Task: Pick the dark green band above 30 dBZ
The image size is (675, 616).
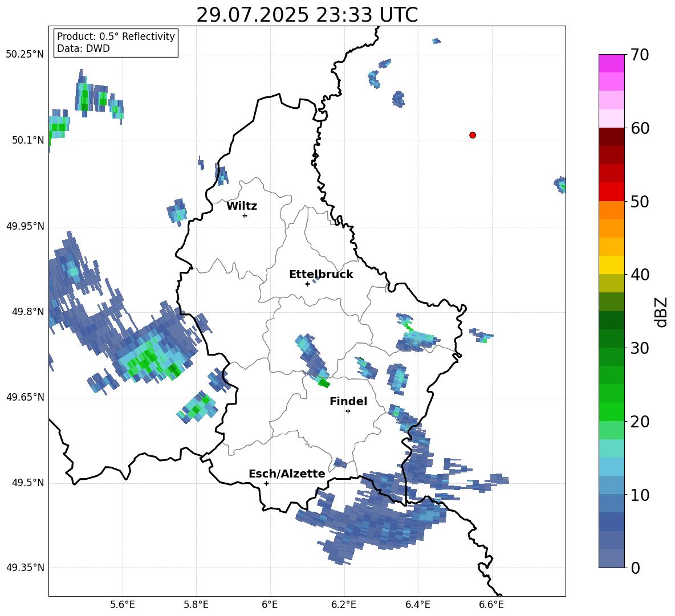Action: [x=611, y=338]
